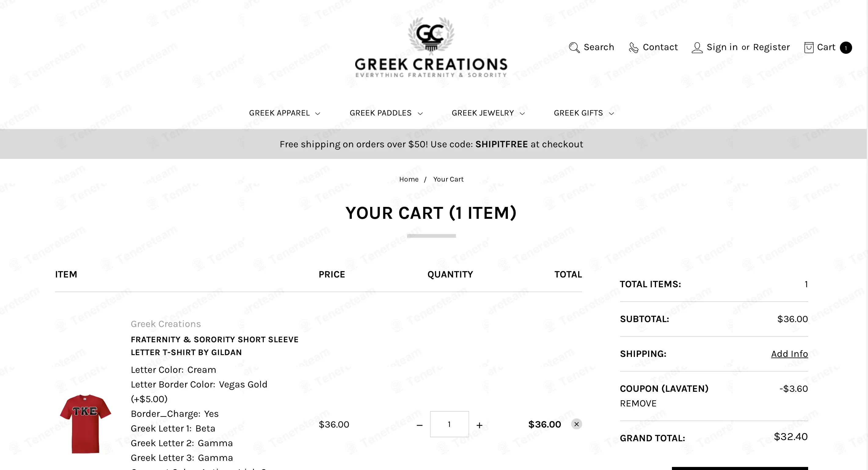Click the Sign in user icon

tap(697, 48)
